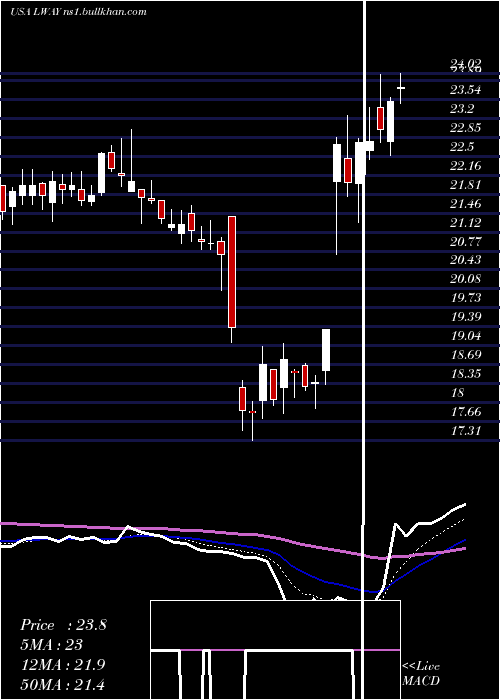This screenshot has width=500, height=700.
Task: Click the large red gap-down candle from 21.2 to 19.4
Action: 232,272
